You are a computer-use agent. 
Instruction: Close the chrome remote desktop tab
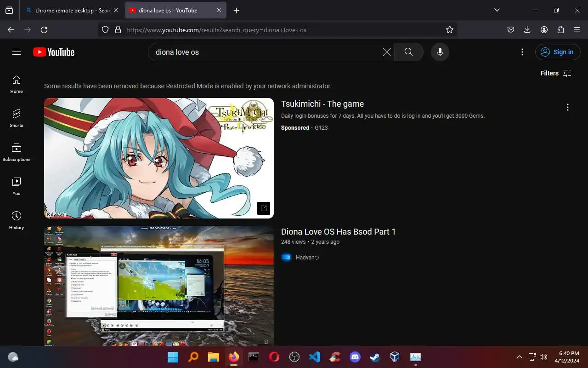[x=116, y=10]
